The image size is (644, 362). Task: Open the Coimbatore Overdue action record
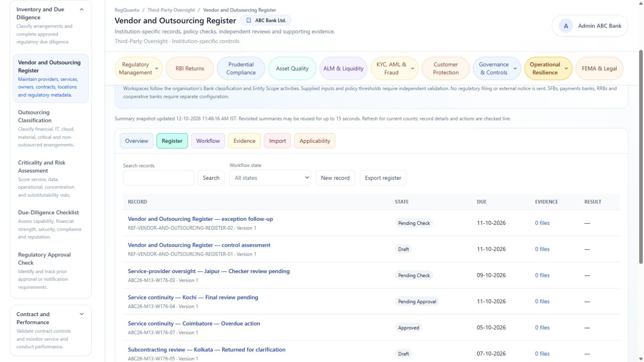194,323
